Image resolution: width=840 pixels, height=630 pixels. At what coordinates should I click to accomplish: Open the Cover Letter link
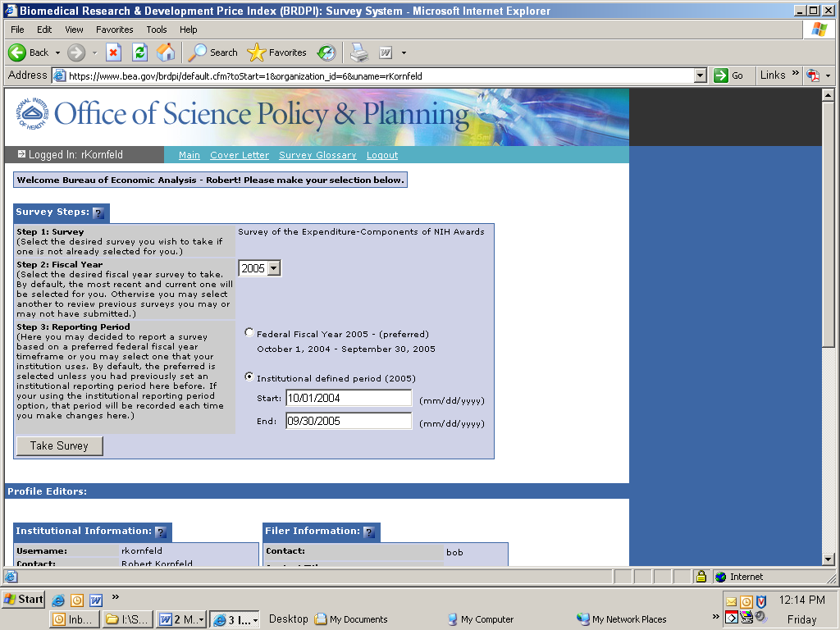pos(240,155)
